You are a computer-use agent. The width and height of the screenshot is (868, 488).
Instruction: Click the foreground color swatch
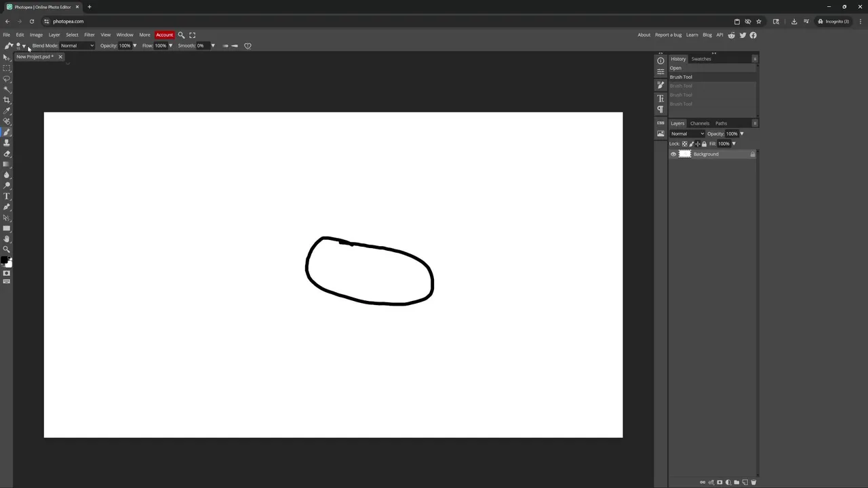(x=4, y=260)
